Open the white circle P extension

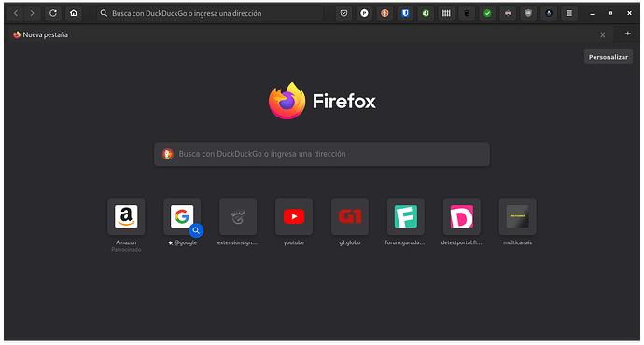tap(364, 13)
